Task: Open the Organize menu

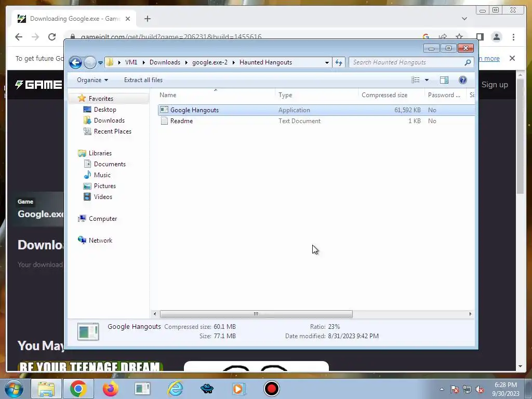Action: (92, 80)
